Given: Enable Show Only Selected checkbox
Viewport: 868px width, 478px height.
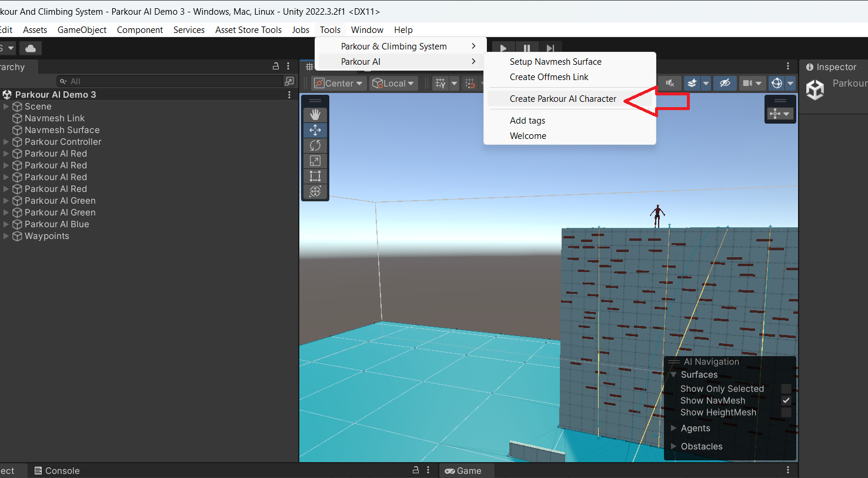Looking at the screenshot, I should [x=786, y=389].
